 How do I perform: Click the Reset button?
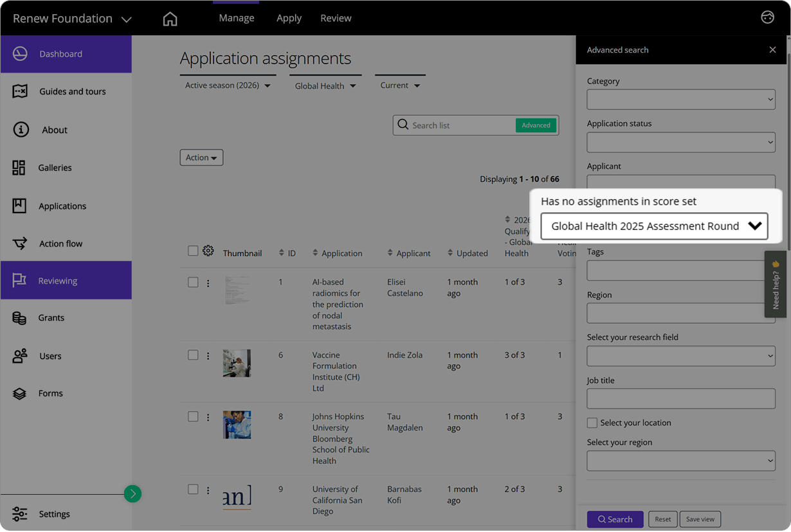[x=662, y=519]
